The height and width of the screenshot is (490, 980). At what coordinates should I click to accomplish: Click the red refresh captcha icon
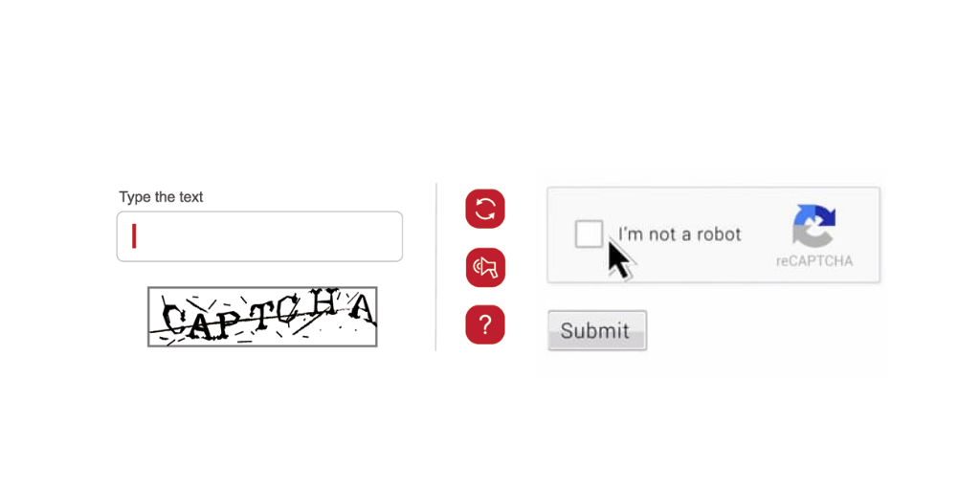(485, 209)
